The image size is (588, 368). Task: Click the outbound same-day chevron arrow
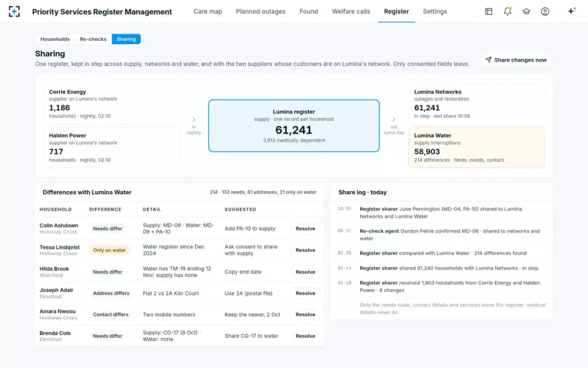tap(394, 119)
